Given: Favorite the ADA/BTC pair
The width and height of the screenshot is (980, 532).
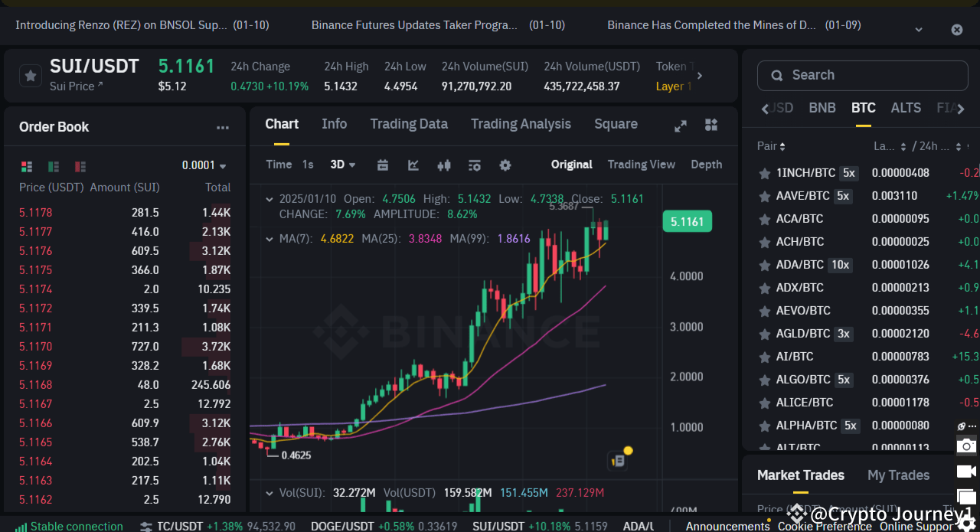Looking at the screenshot, I should point(763,264).
